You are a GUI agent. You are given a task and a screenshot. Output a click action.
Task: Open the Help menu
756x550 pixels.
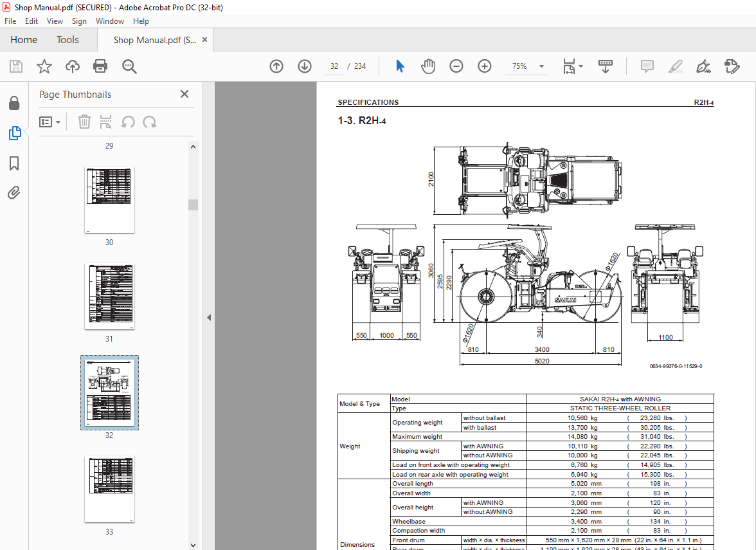(141, 21)
